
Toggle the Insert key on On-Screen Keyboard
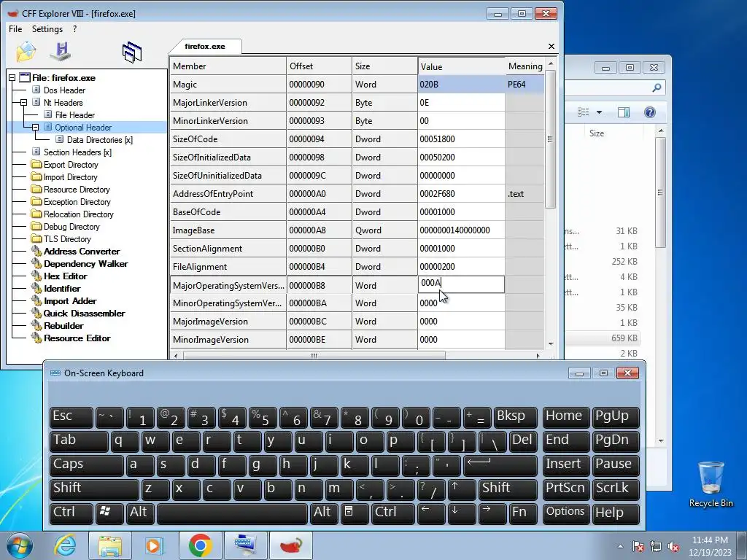click(565, 464)
